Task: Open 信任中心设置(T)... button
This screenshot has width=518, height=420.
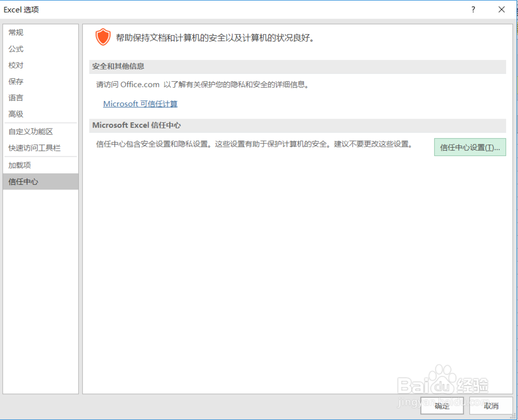Action: [x=470, y=147]
